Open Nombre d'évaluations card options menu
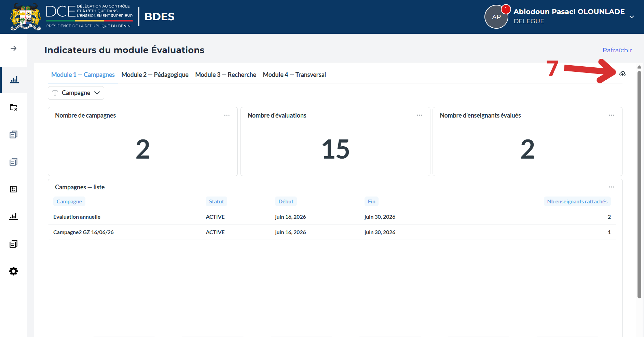The width and height of the screenshot is (644, 337). (x=420, y=116)
